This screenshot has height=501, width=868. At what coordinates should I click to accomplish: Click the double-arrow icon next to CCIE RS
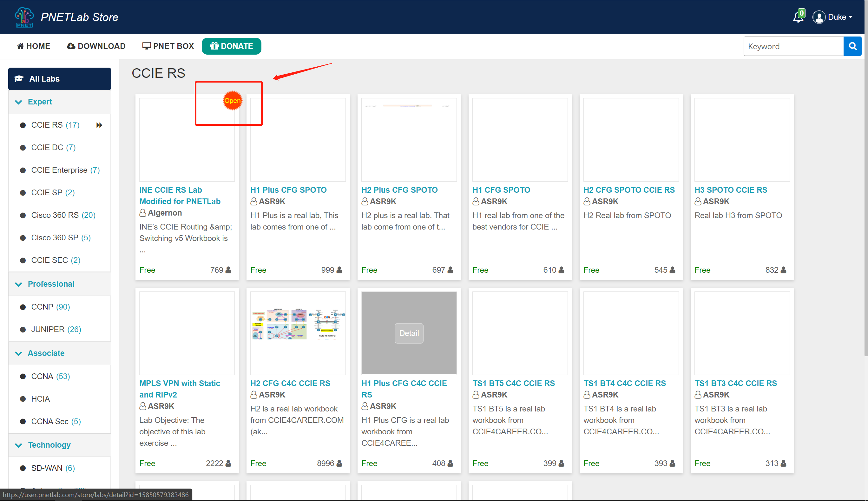(99, 125)
